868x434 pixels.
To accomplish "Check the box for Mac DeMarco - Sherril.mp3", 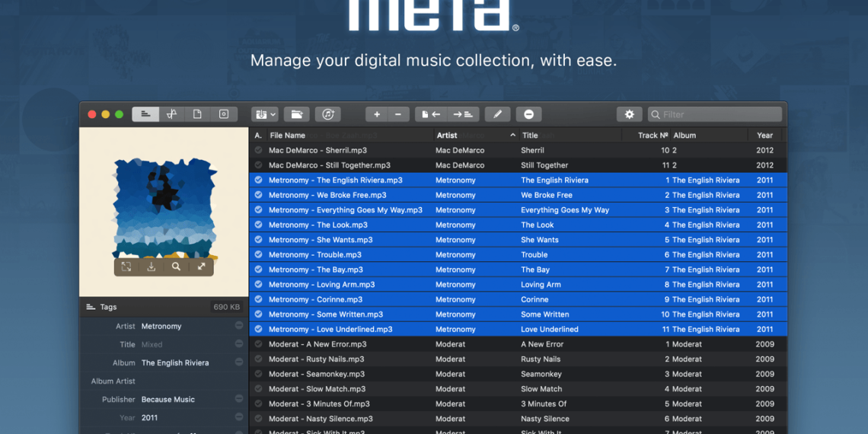I will 258,151.
